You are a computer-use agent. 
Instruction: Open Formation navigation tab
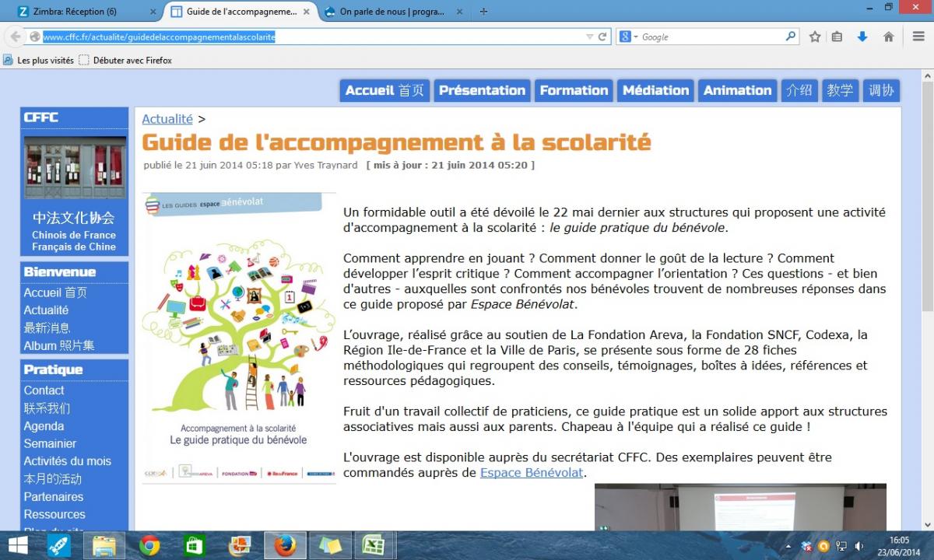pos(574,90)
